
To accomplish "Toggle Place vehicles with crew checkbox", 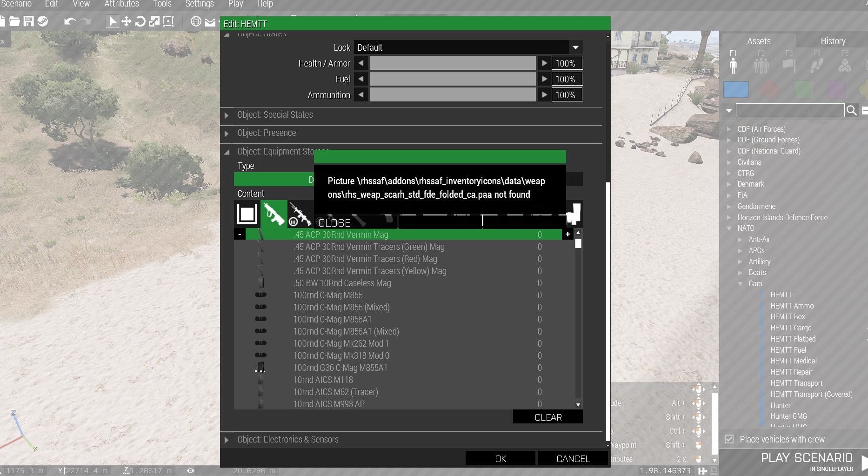I will [729, 439].
